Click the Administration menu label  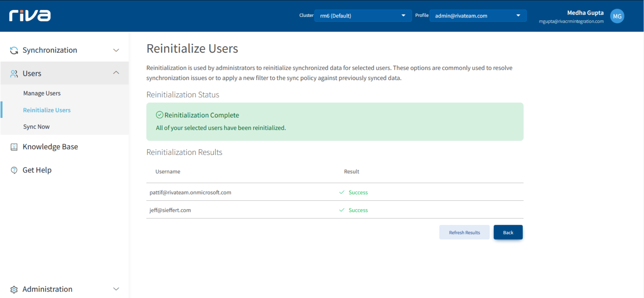coord(47,289)
